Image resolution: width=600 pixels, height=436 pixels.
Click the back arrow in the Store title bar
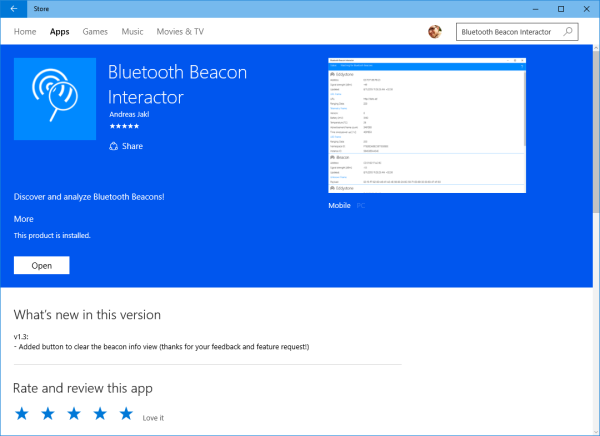coord(13,9)
